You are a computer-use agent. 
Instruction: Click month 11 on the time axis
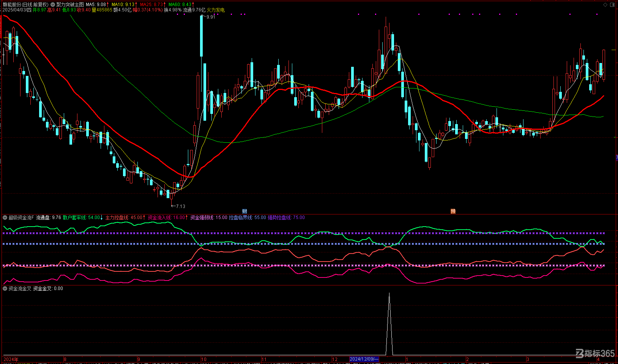click(264, 359)
